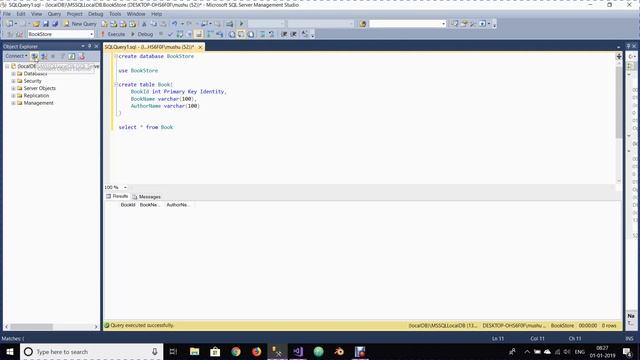The height and width of the screenshot is (360, 640).
Task: Open the Help menu
Action: (157, 14)
